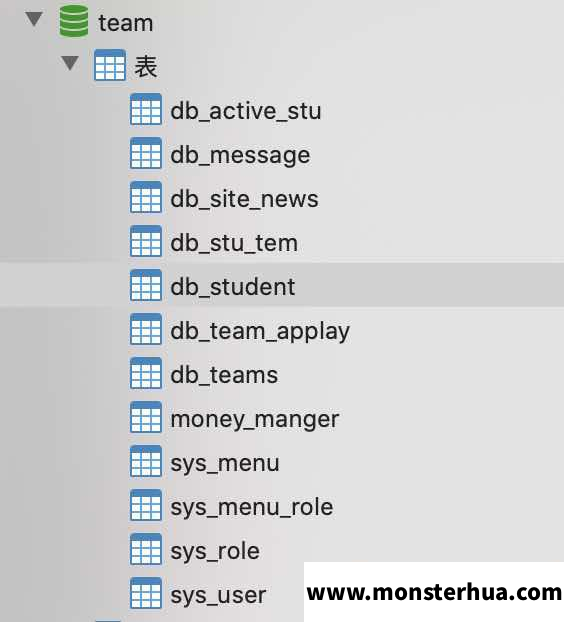Collapse the 表 tables group
This screenshot has width=564, height=622.
click(70, 63)
